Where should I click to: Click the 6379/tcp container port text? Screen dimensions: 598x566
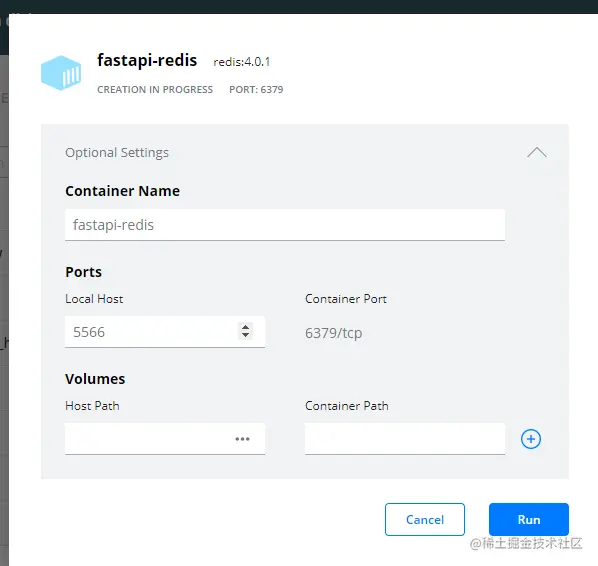click(334, 333)
